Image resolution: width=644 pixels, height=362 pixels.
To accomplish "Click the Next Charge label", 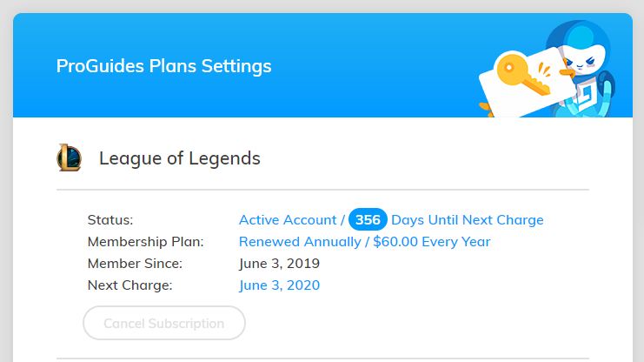I will pos(129,285).
